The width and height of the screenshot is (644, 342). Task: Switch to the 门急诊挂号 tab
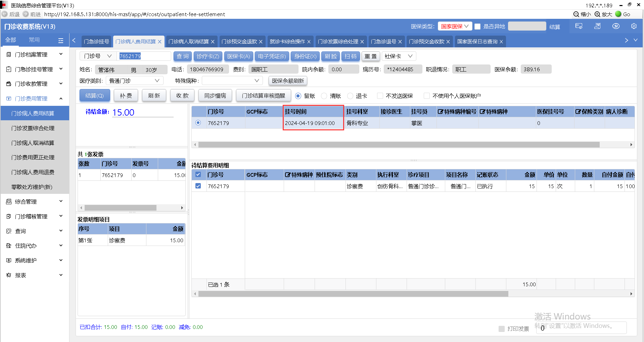click(x=96, y=42)
